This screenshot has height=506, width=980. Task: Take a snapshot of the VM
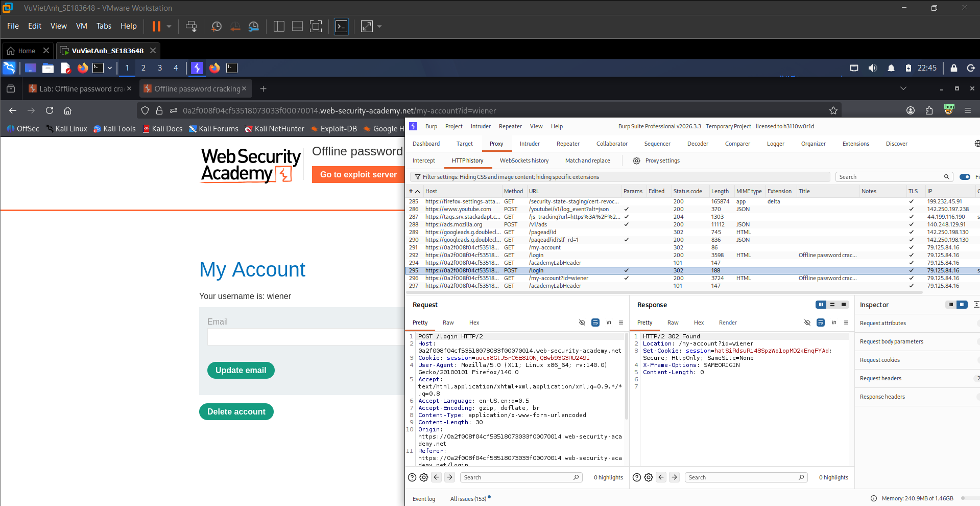(x=217, y=26)
